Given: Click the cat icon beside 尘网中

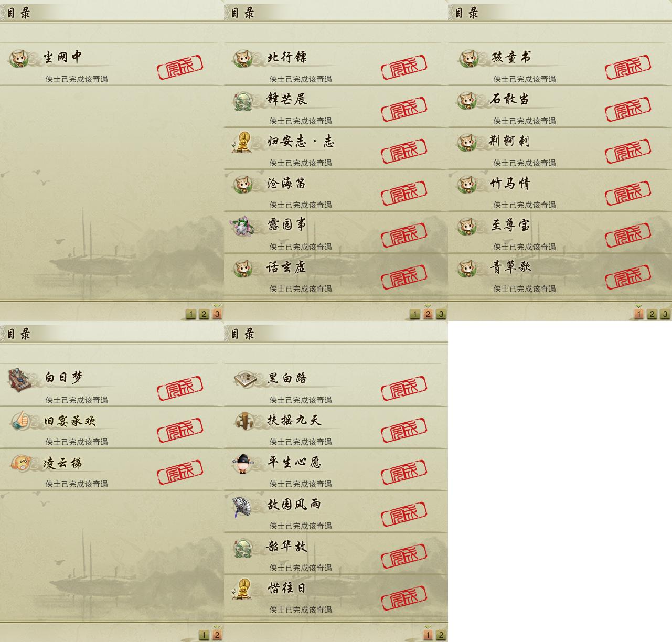Looking at the screenshot, I should point(19,58).
